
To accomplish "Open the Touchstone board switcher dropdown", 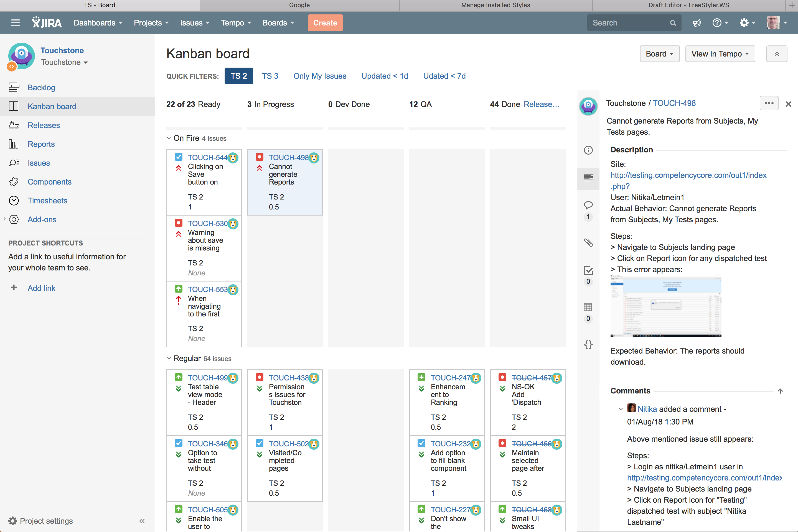I will click(65, 62).
